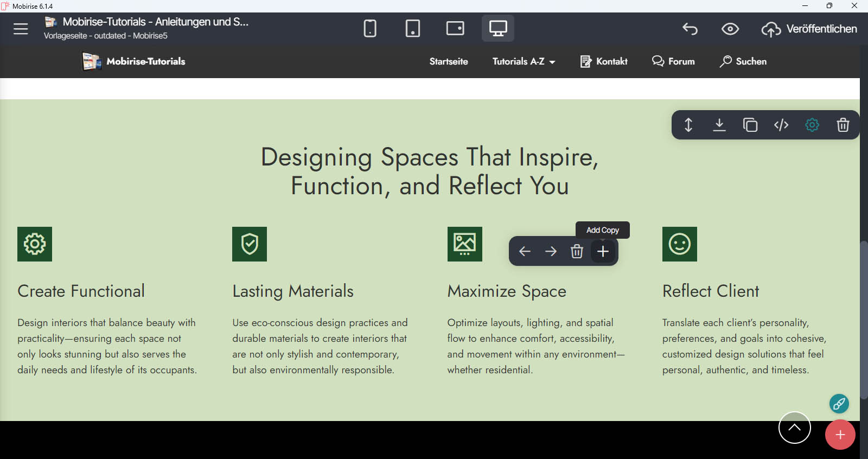Open block code editor icon

[781, 125]
